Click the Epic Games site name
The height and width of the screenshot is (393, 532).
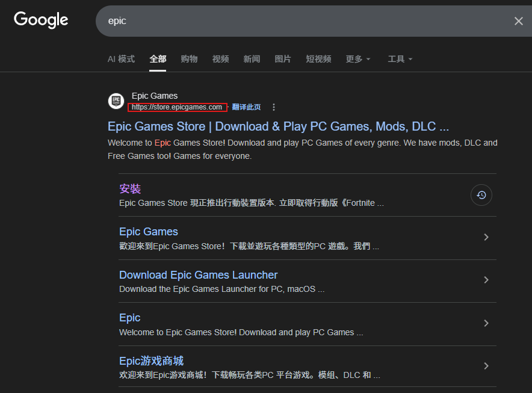[155, 96]
